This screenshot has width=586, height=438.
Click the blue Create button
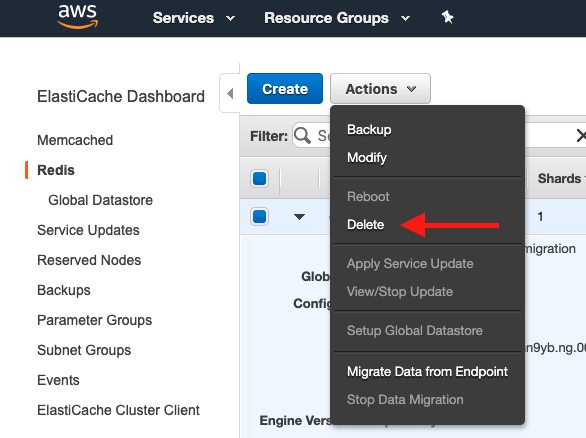point(285,89)
